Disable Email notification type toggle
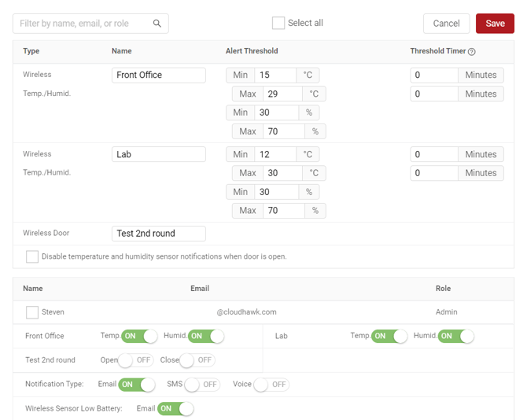The height and width of the screenshot is (420, 527). [137, 385]
